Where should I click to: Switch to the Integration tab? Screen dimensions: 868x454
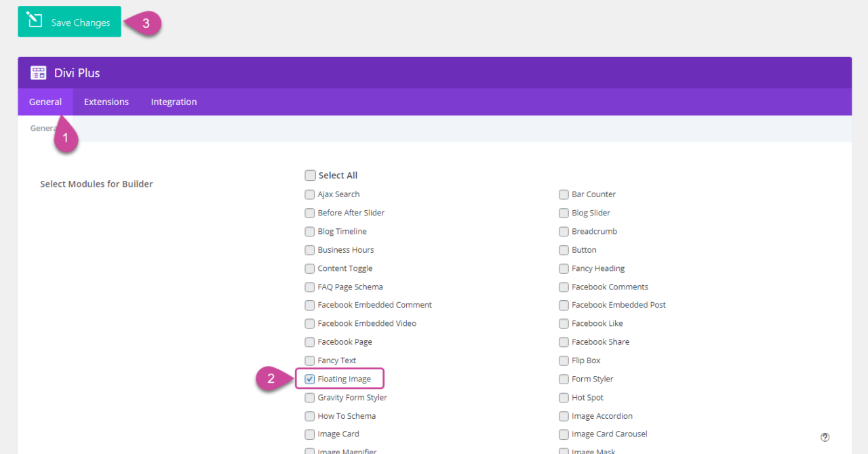click(x=174, y=102)
